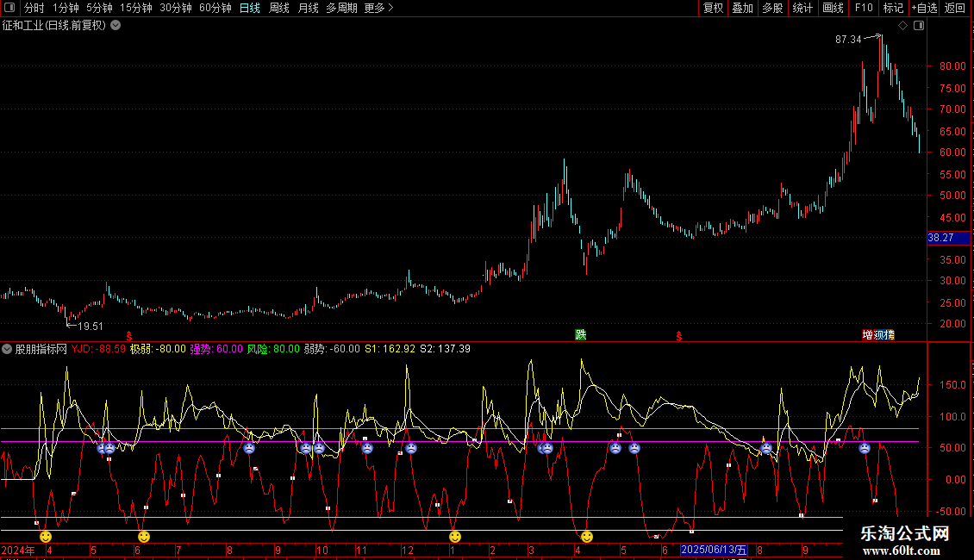This screenshot has height=560, width=974.
Task: Select the 5分钟 period
Action: 99,8
